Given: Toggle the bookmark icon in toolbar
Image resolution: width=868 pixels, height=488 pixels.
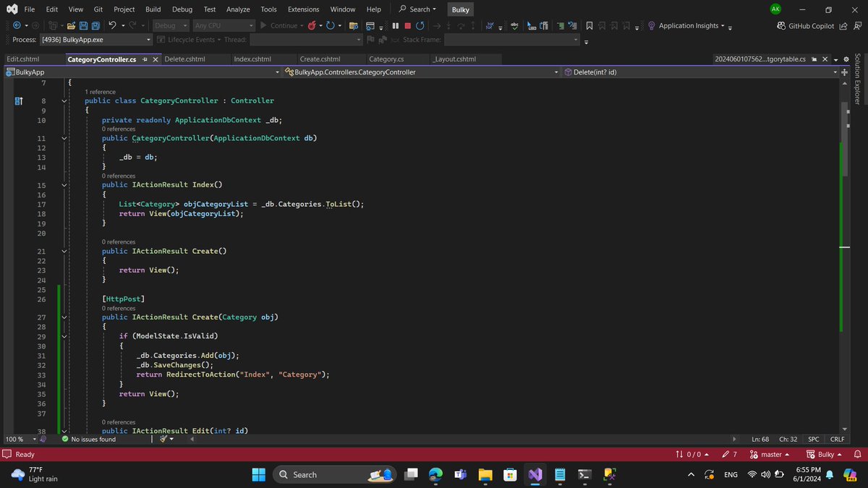Looking at the screenshot, I should point(590,25).
